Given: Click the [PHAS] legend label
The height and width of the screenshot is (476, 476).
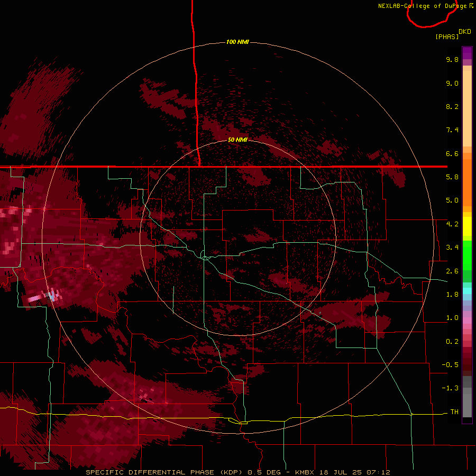Looking at the screenshot, I should (x=447, y=36).
